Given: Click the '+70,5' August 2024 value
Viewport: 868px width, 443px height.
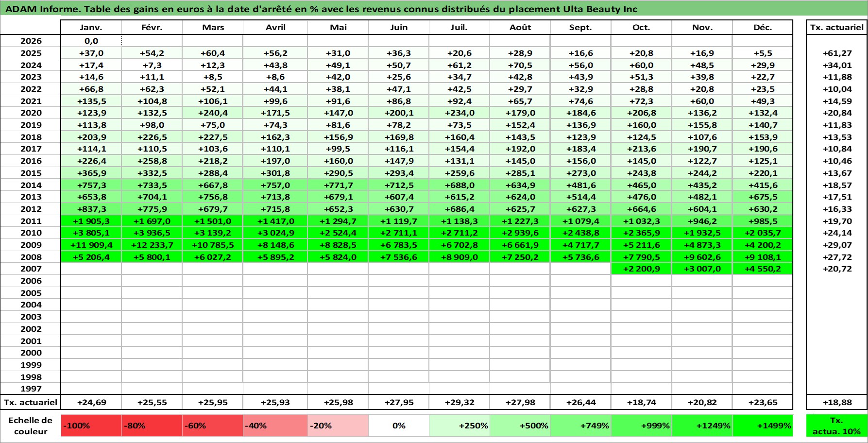Looking at the screenshot, I should 520,65.
